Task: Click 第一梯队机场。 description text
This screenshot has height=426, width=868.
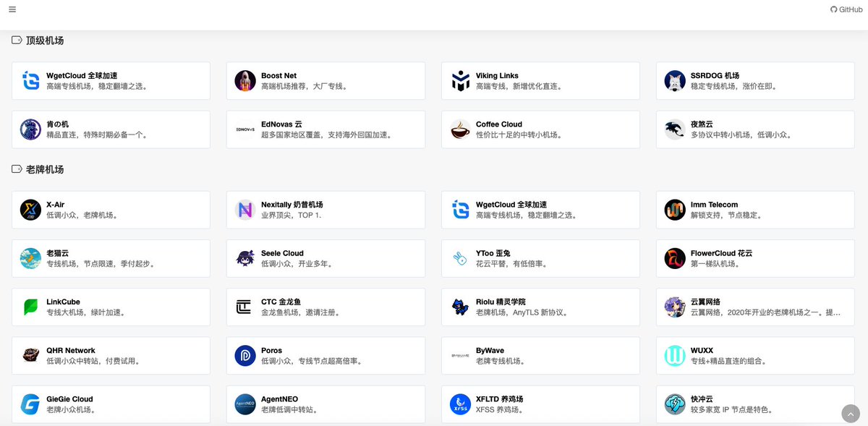Action: pyautogui.click(x=715, y=264)
